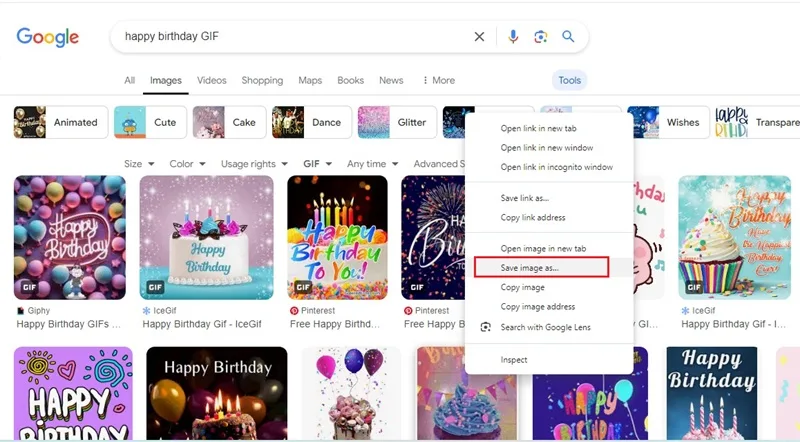Expand the Size filter dropdown
800x442 pixels.
pyautogui.click(x=139, y=164)
